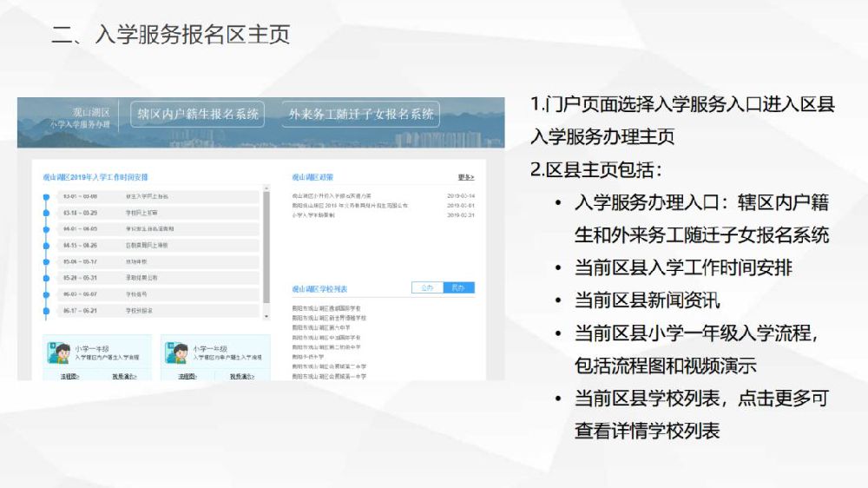
Task: Open 会展城第一中学 entry in school list
Action: (329, 376)
